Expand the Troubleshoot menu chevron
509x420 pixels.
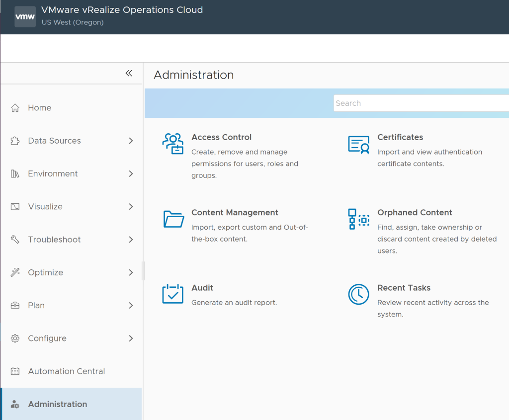(x=131, y=240)
